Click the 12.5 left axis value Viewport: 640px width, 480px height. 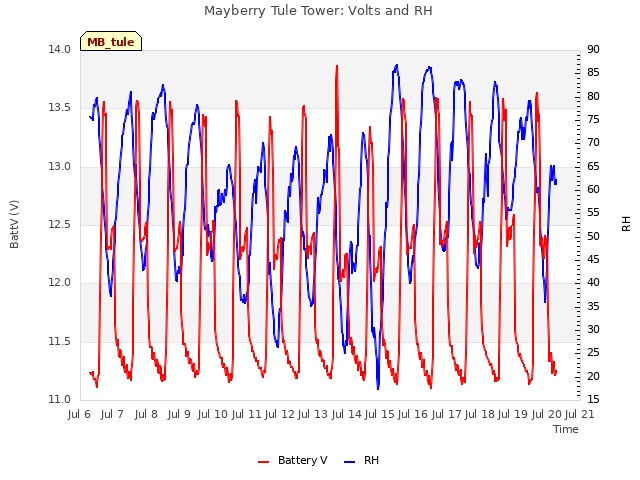[60, 224]
